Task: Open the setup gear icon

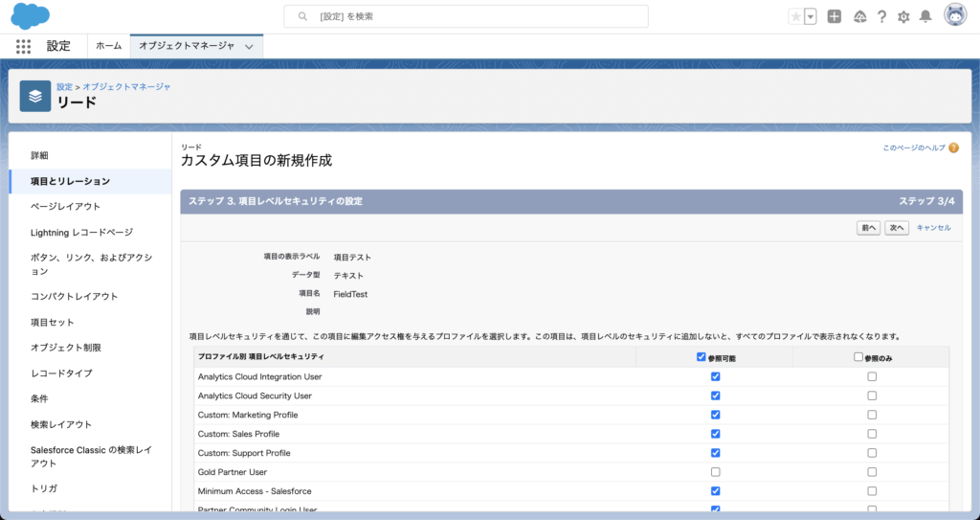Action: click(903, 16)
